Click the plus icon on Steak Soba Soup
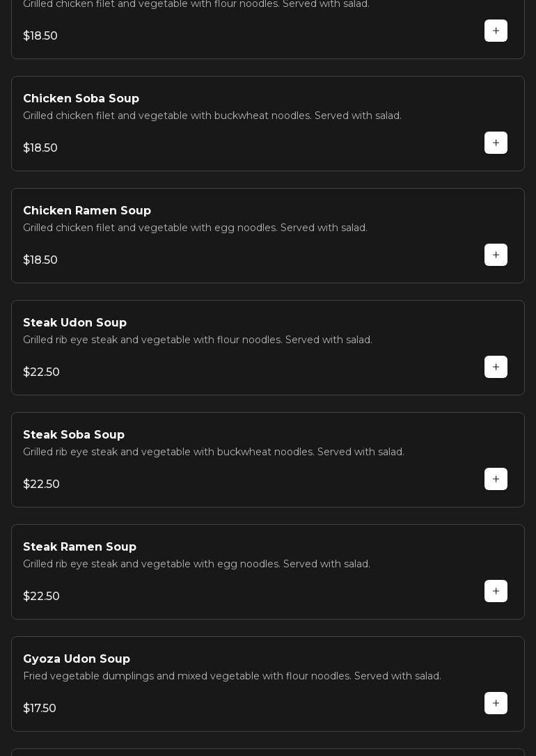This screenshot has height=756, width=536. point(496,479)
